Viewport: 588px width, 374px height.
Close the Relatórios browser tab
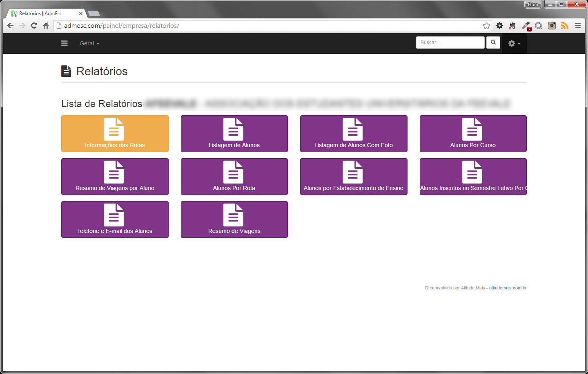point(81,13)
